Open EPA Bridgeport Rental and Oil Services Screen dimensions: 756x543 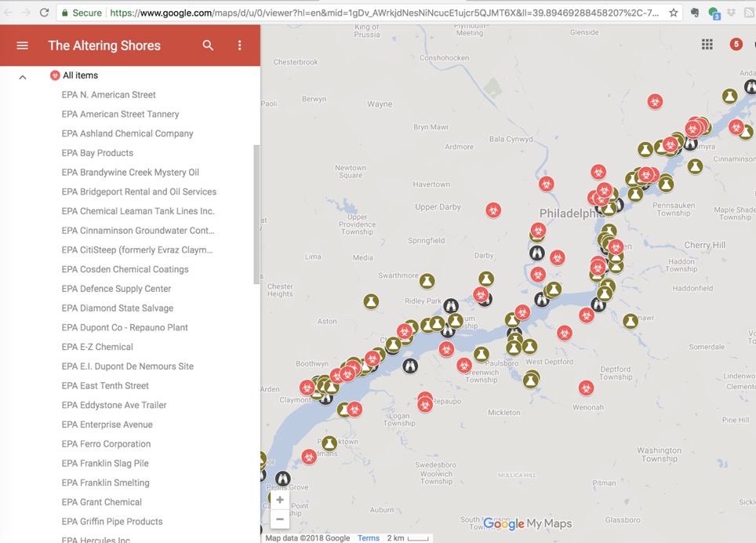coord(139,191)
